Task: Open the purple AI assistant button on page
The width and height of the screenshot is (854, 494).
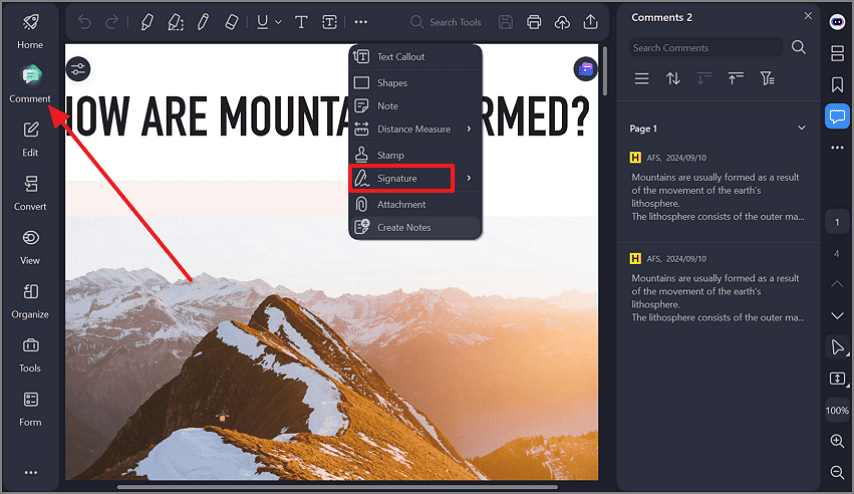Action: 585,69
